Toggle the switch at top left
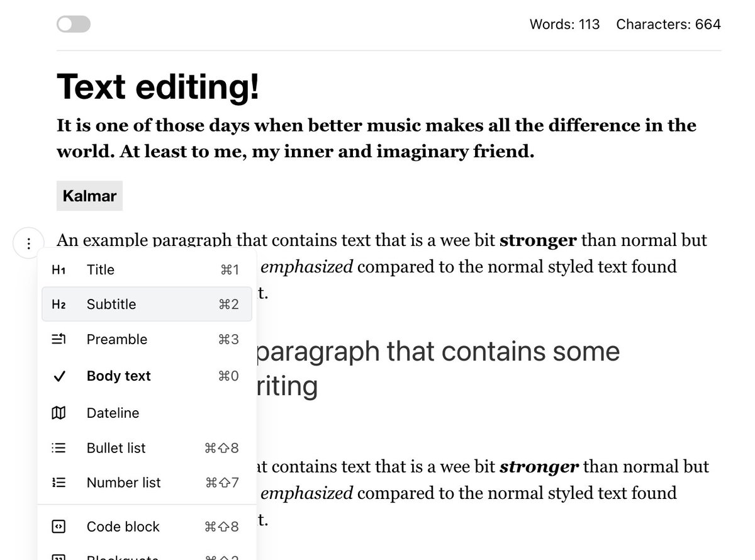 [74, 25]
